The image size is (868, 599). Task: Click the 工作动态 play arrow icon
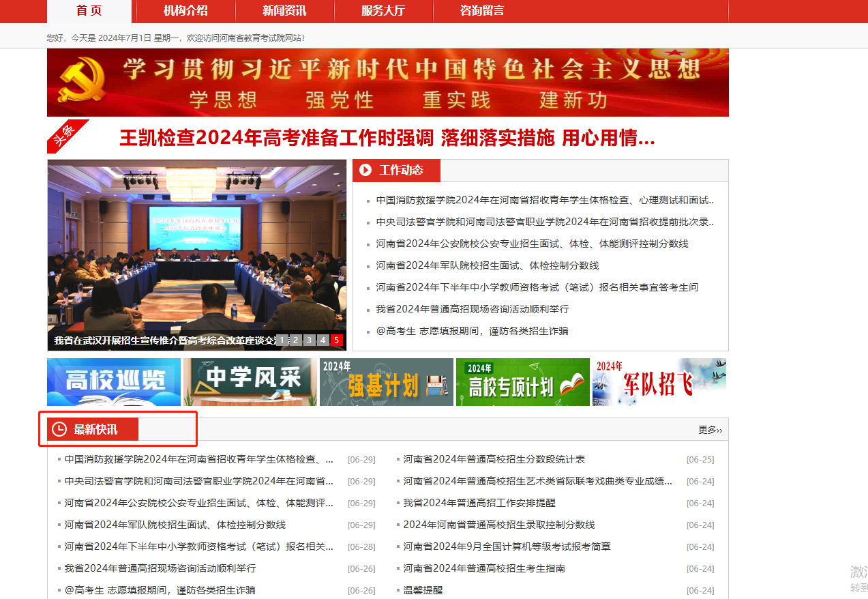point(365,171)
